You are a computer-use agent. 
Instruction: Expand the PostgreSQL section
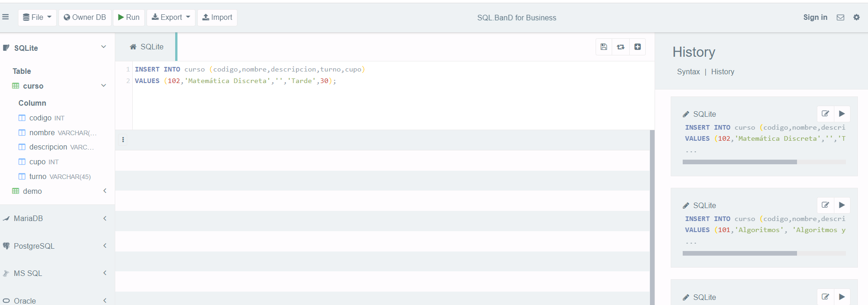pyautogui.click(x=105, y=245)
